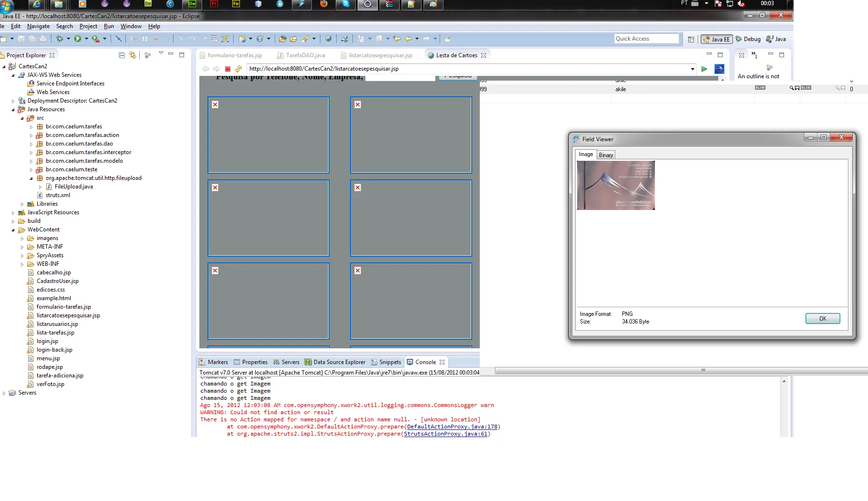Image resolution: width=868 pixels, height=501 pixels.
Task: Collapse All in Project Explorer
Action: click(122, 55)
